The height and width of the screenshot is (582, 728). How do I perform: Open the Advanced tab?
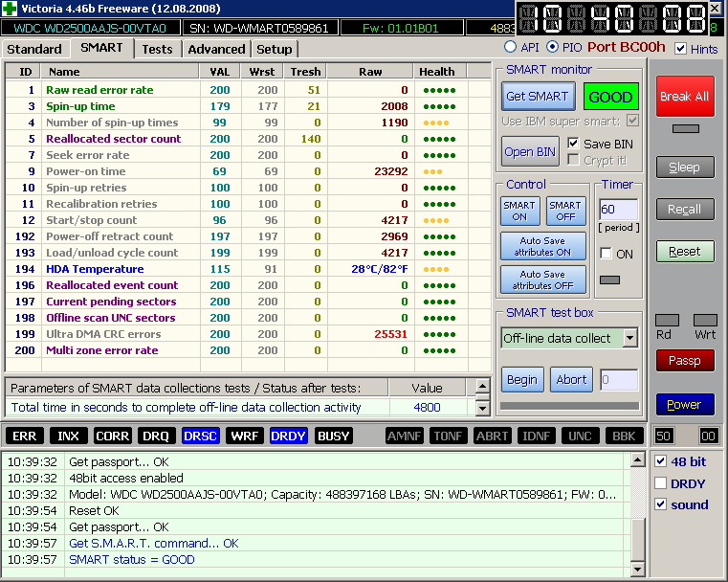click(x=216, y=49)
